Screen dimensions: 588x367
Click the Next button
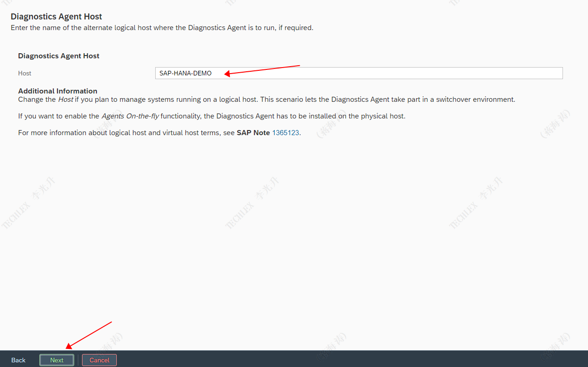click(57, 360)
